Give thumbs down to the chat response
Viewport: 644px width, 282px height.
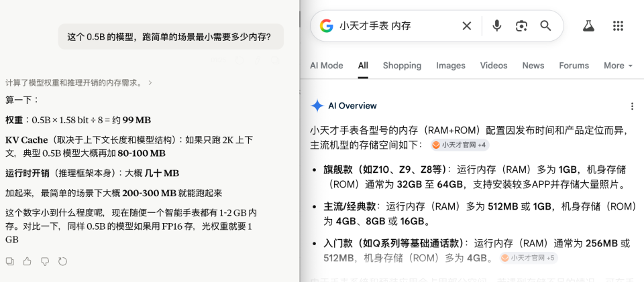coord(45,261)
